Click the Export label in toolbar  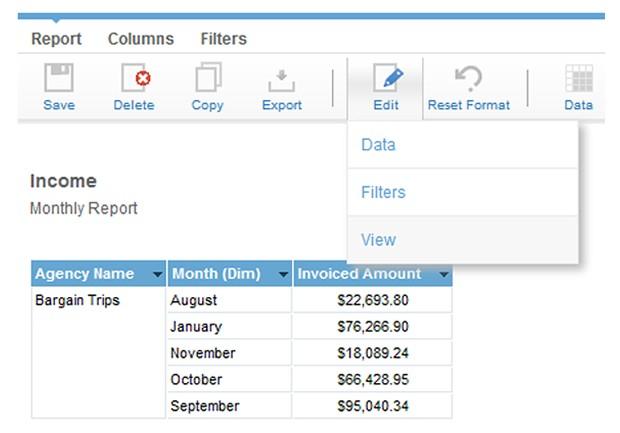tap(282, 106)
